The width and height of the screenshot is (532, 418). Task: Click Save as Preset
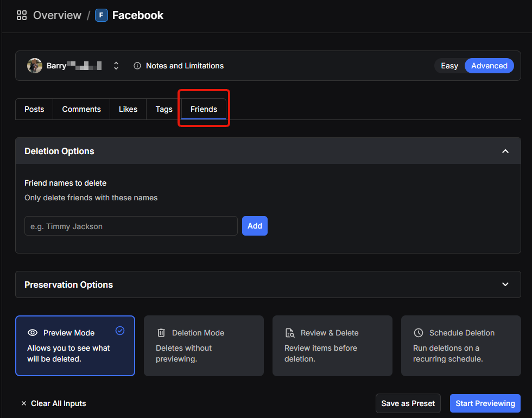point(408,403)
